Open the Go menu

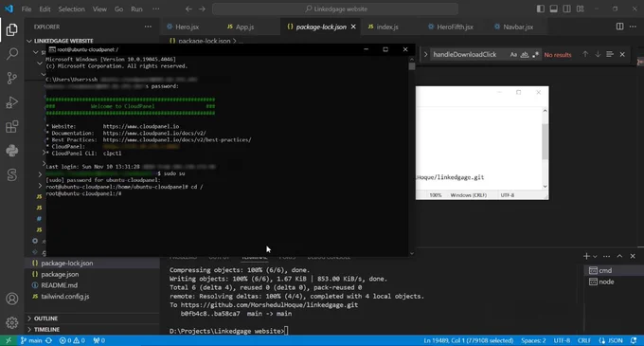[118, 9]
